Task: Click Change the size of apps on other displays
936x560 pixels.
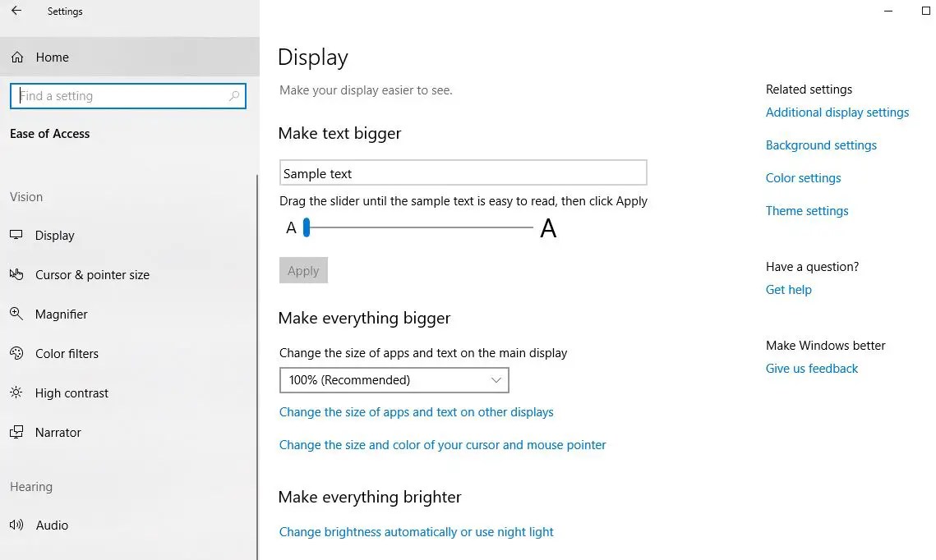Action: point(416,412)
